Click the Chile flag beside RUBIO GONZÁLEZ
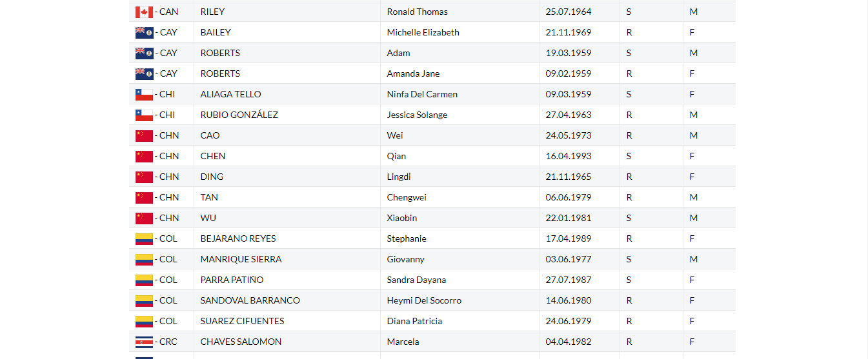The image size is (868, 359). 144,115
